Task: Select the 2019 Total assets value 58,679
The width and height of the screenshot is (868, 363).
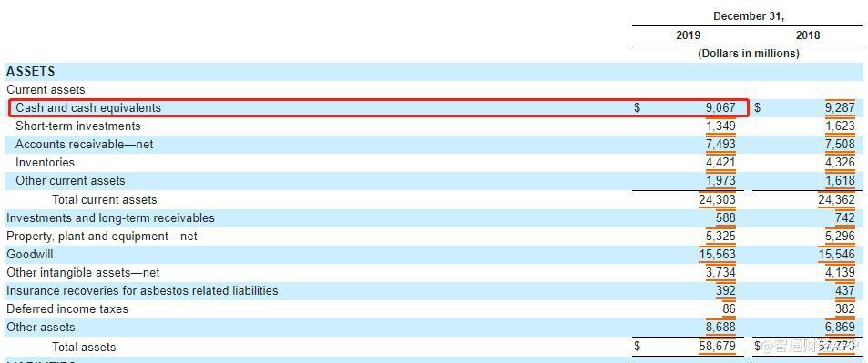Action: (x=718, y=347)
